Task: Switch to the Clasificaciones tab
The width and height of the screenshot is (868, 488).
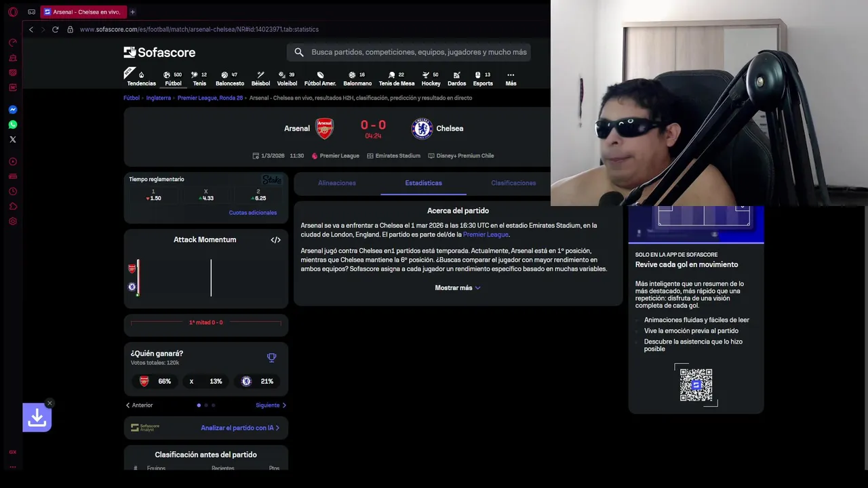Action: (513, 183)
